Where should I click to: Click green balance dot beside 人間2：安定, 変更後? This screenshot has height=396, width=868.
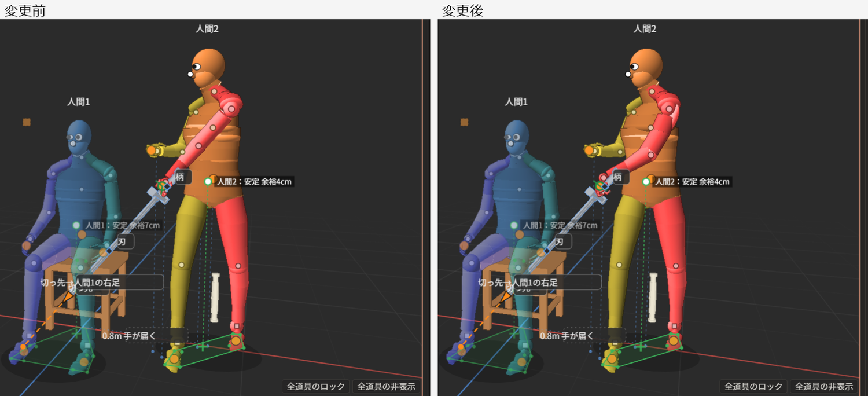coord(645,182)
